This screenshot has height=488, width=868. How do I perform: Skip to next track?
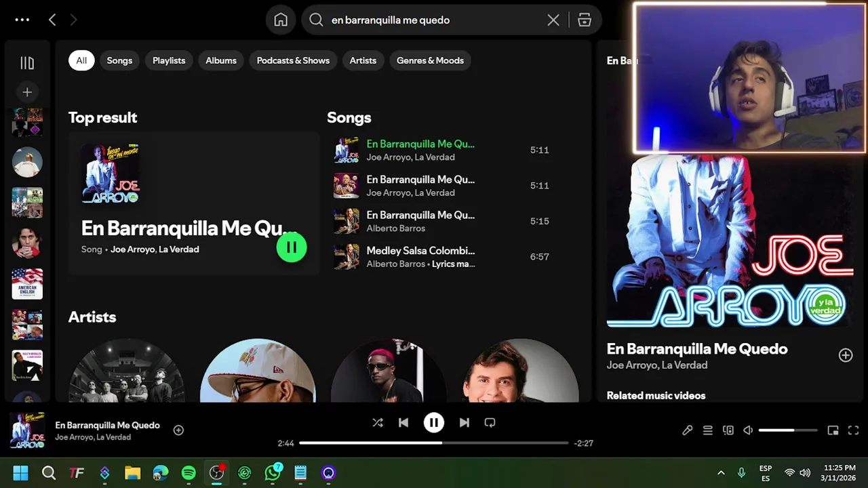(465, 422)
